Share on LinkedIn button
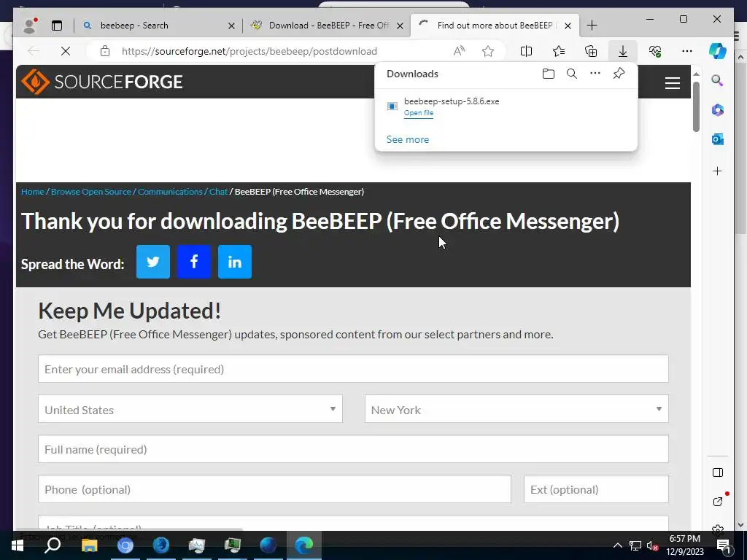747x560 pixels. pos(235,262)
